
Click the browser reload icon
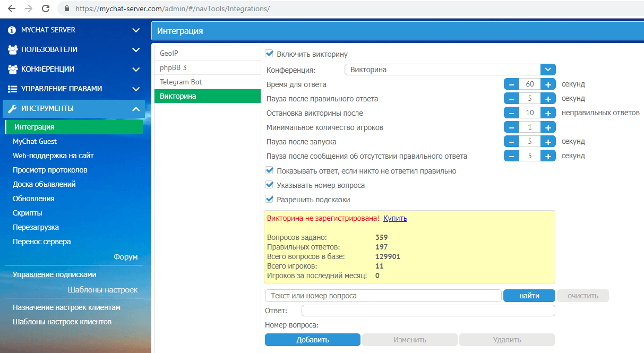point(45,8)
